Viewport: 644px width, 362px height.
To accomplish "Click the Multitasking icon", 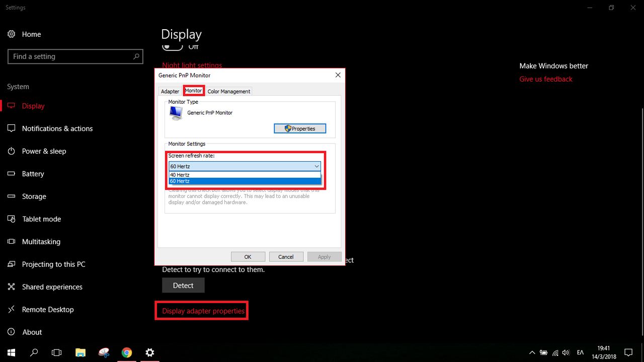I will point(12,242).
